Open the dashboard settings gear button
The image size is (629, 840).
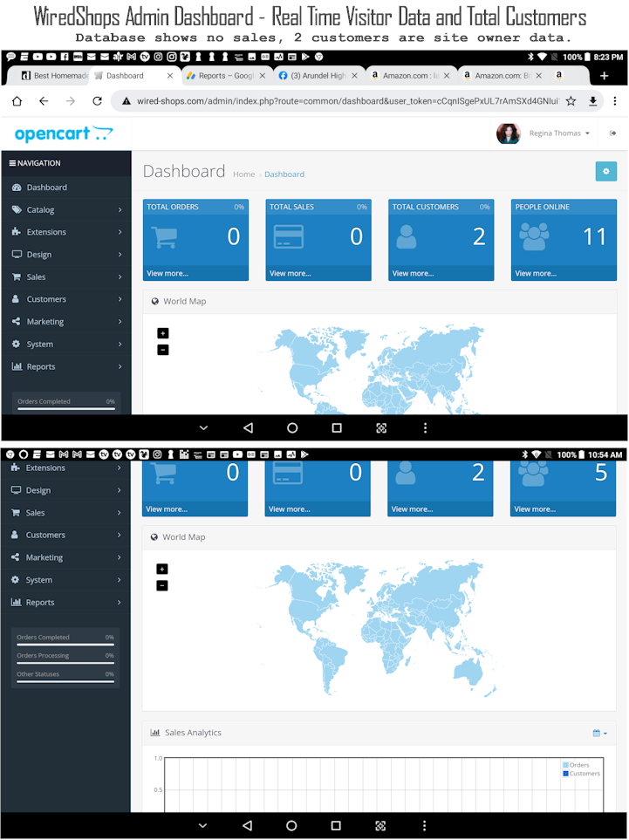tap(606, 172)
